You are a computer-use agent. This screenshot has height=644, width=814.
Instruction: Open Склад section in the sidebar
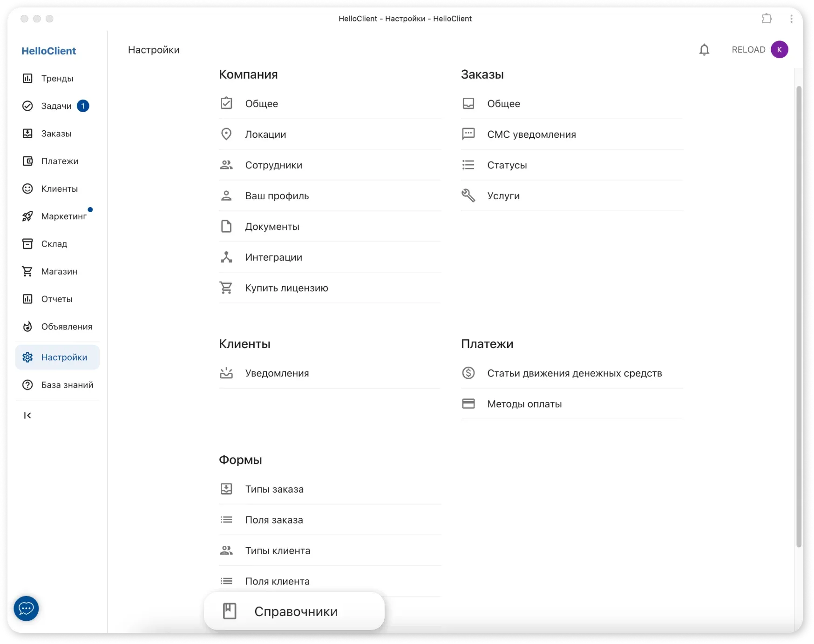point(54,244)
